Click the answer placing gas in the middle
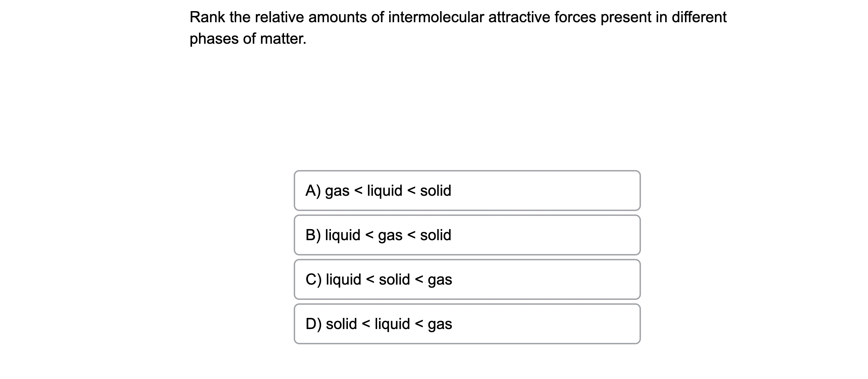868x379 pixels. click(467, 235)
